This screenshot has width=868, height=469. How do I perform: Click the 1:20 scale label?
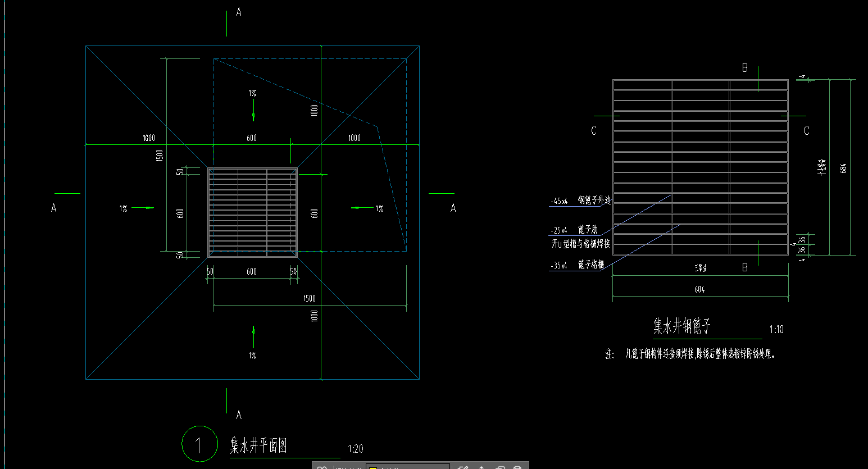tap(356, 449)
